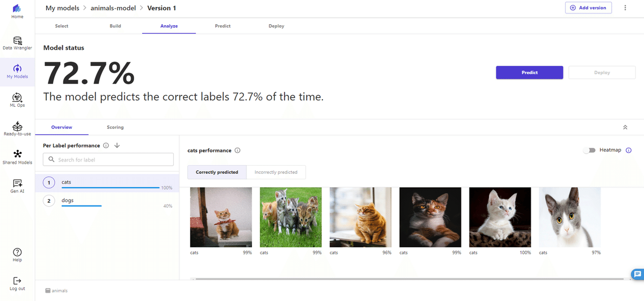644x301 pixels.
Task: Click search magnifier icon in label field
Action: click(x=52, y=159)
